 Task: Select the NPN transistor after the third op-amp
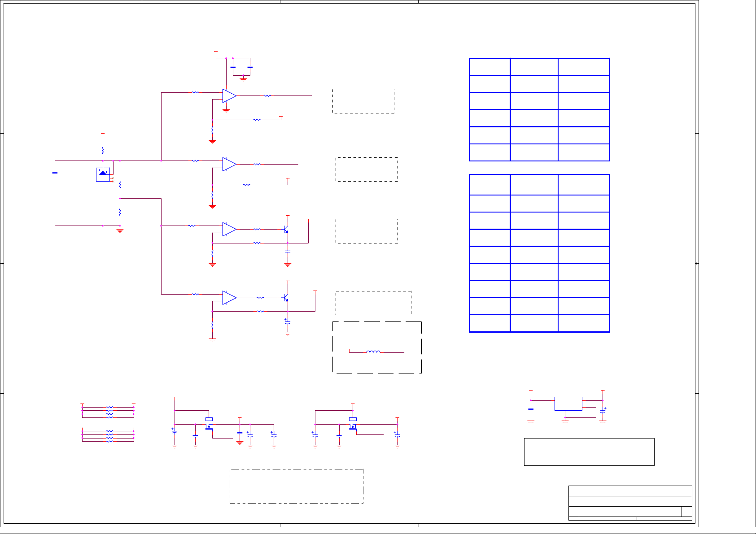click(286, 229)
